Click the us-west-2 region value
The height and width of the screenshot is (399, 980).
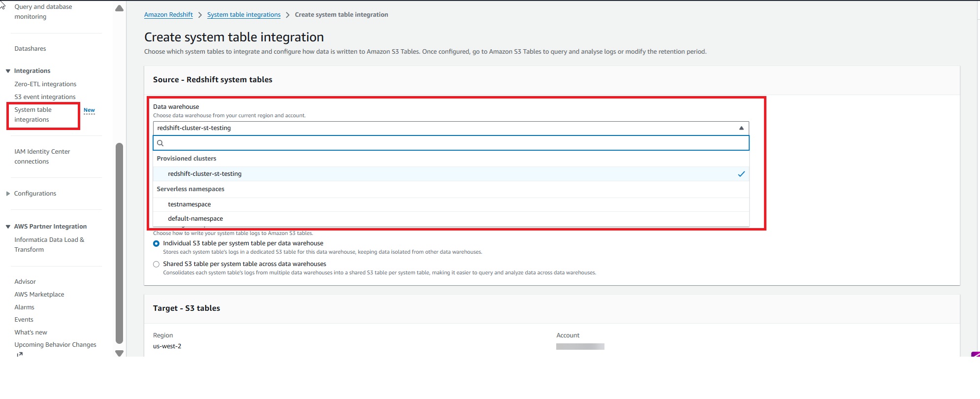click(167, 346)
